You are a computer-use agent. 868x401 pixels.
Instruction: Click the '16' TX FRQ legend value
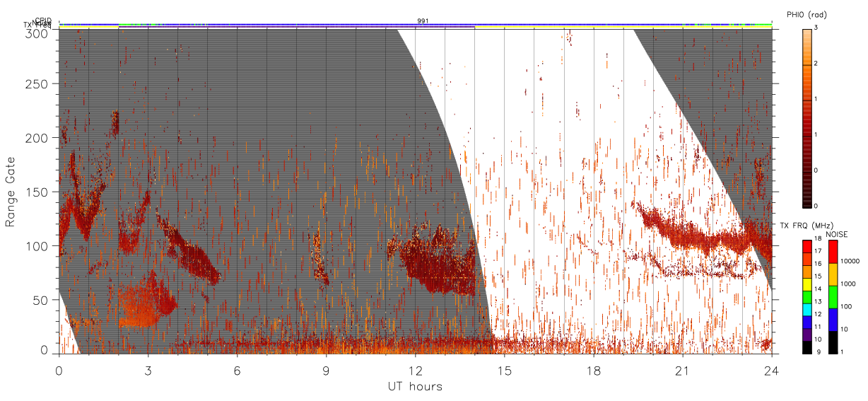pyautogui.click(x=817, y=264)
